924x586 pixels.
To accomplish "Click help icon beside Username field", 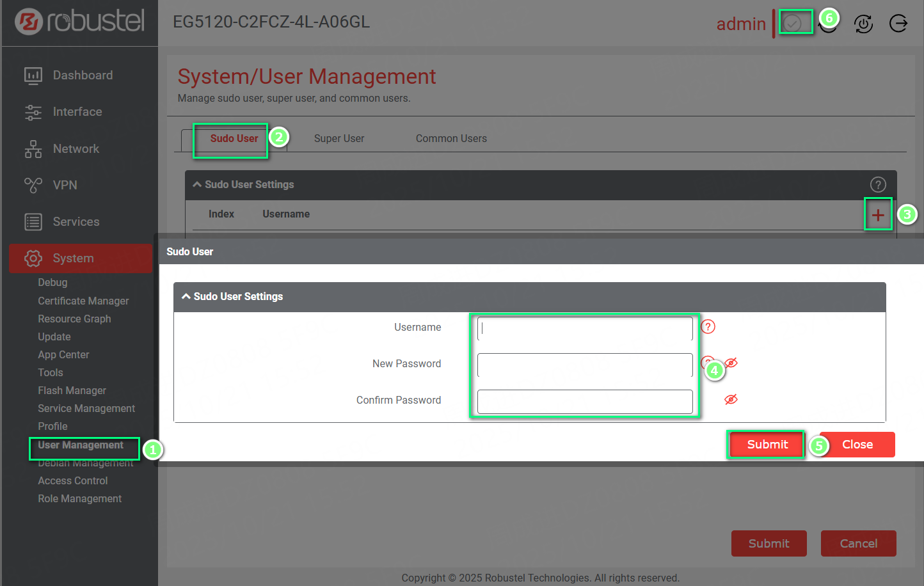I will [x=708, y=327].
